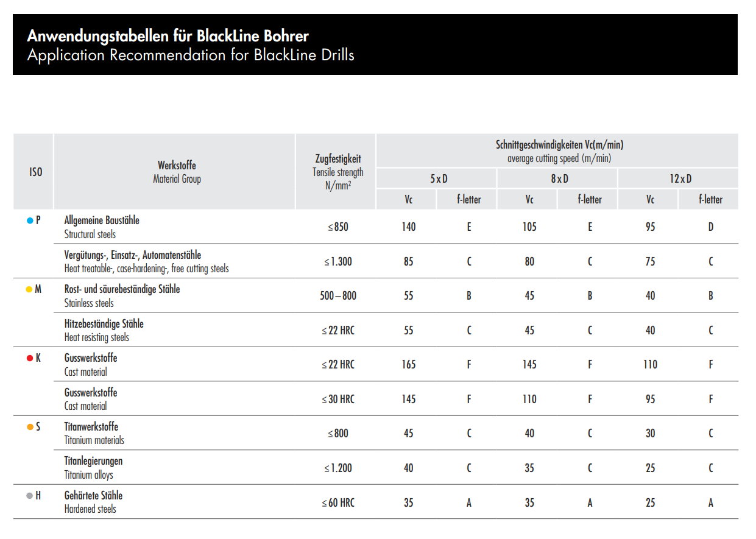Click the 165 Vc value for cast material
This screenshot has width=756, height=539.
click(x=408, y=364)
